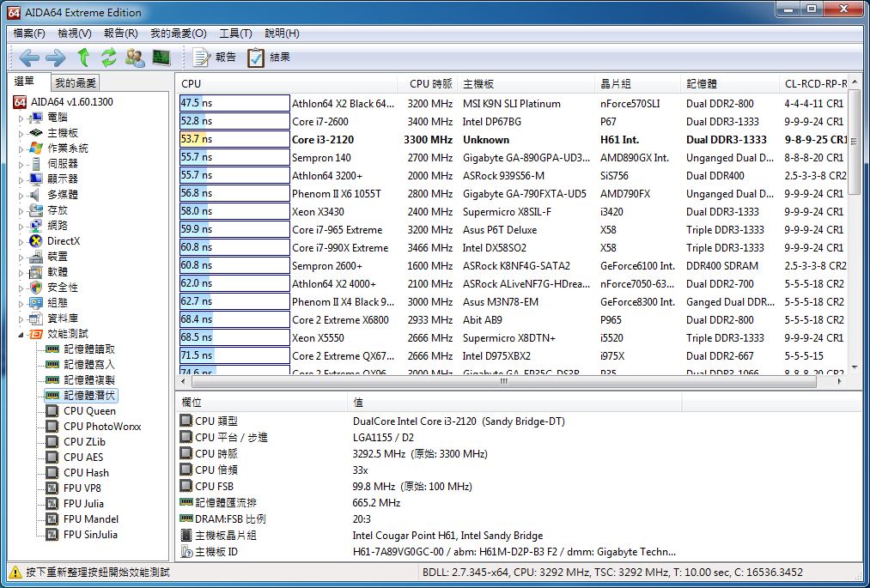Click the 71.5 ns result bar
870x588 pixels.
click(234, 355)
